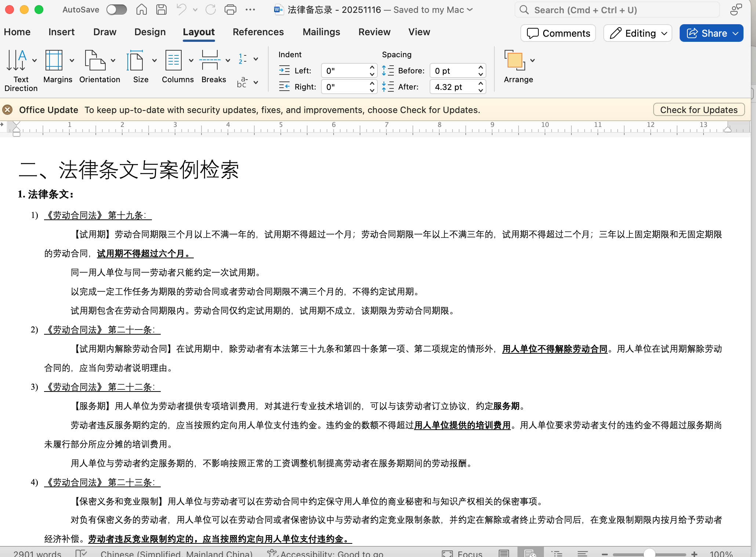Open the Home tab

(17, 32)
